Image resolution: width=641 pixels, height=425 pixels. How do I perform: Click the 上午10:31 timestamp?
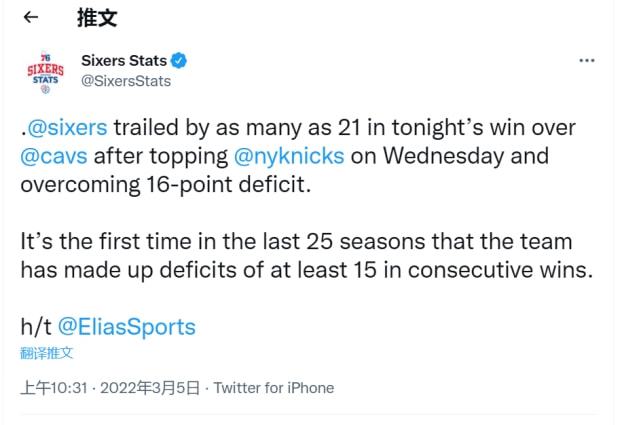(54, 388)
